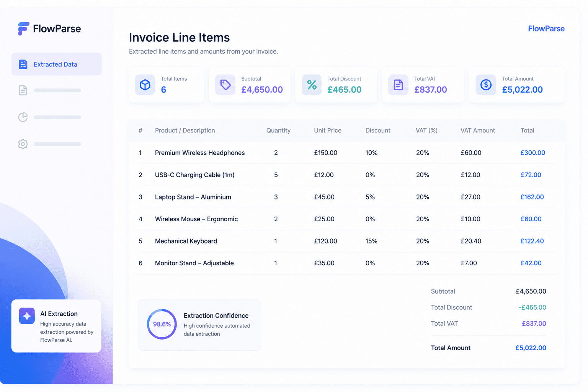
Task: Open the settings gear sidebar icon
Action: point(23,144)
